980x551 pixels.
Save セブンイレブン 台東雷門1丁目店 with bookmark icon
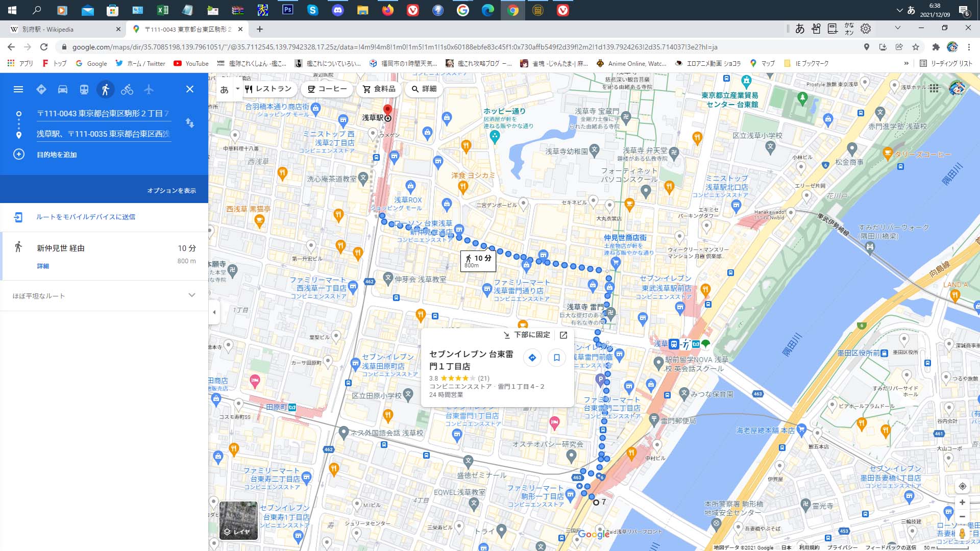[557, 358]
